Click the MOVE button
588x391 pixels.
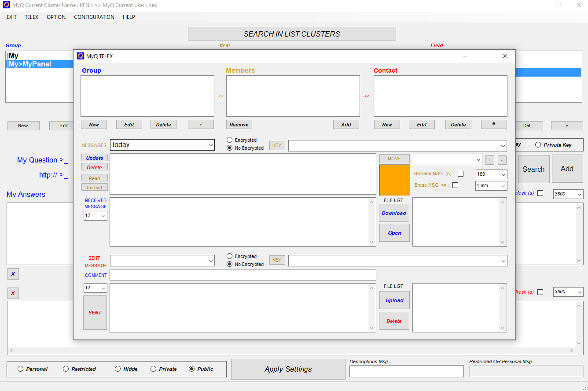tap(394, 159)
